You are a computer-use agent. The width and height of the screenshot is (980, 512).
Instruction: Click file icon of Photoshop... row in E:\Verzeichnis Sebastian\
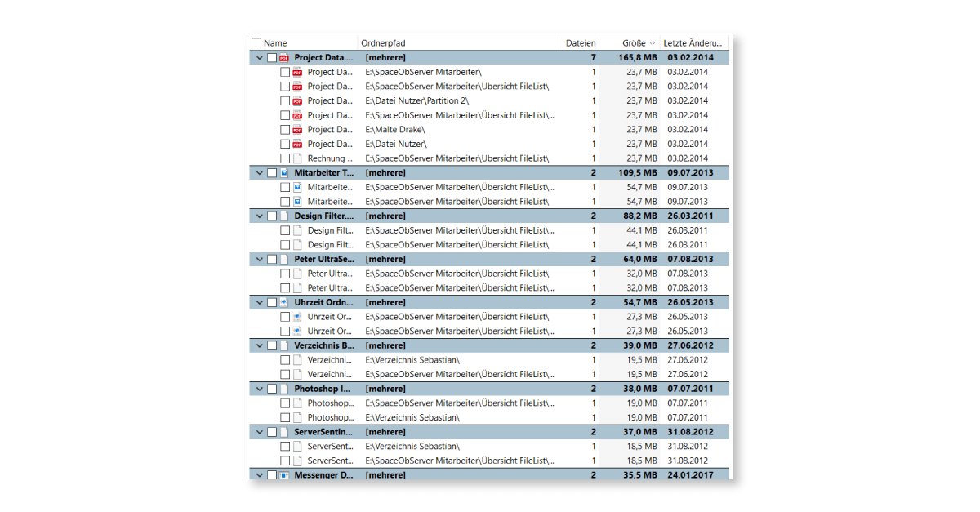[297, 418]
